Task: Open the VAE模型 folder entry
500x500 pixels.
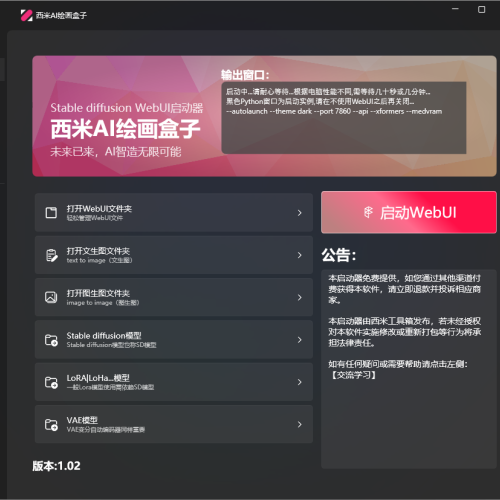Action: click(x=174, y=424)
